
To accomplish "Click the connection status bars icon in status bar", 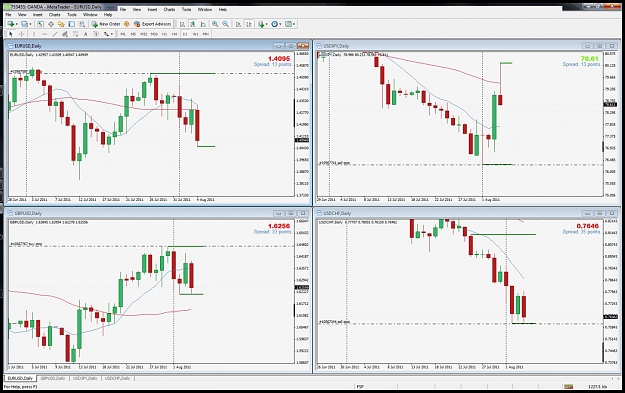I will pos(568,386).
